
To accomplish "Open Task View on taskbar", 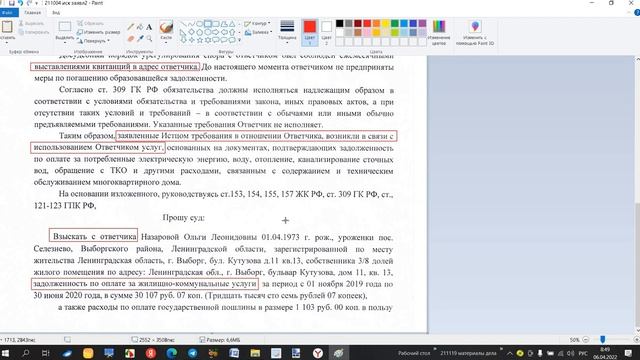I will pyautogui.click(x=46, y=353).
